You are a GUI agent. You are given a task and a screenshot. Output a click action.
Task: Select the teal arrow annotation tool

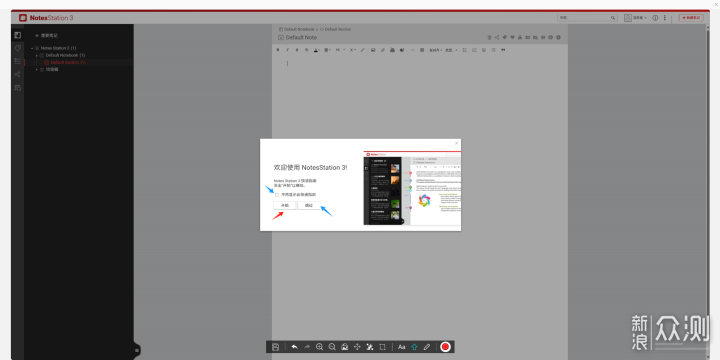click(414, 347)
